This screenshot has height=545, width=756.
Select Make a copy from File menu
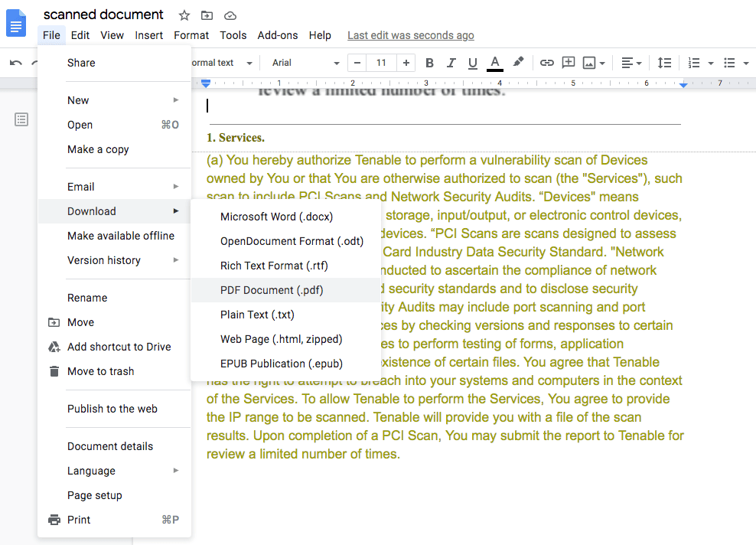click(x=98, y=149)
